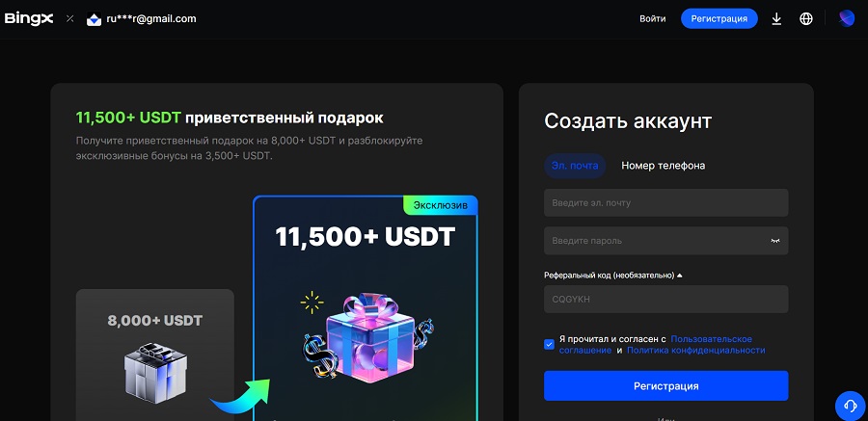This screenshot has height=421, width=868.
Task: Click the blue Регистрация submit button
Action: click(665, 385)
